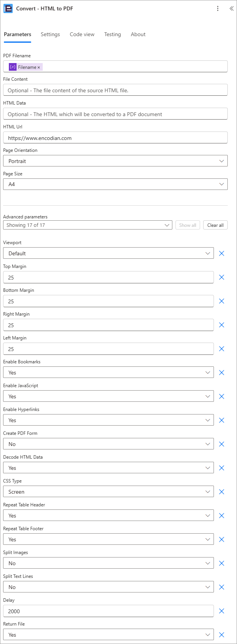Switch to the Code view tab
Image resolution: width=237 pixels, height=644 pixels.
pyautogui.click(x=82, y=34)
